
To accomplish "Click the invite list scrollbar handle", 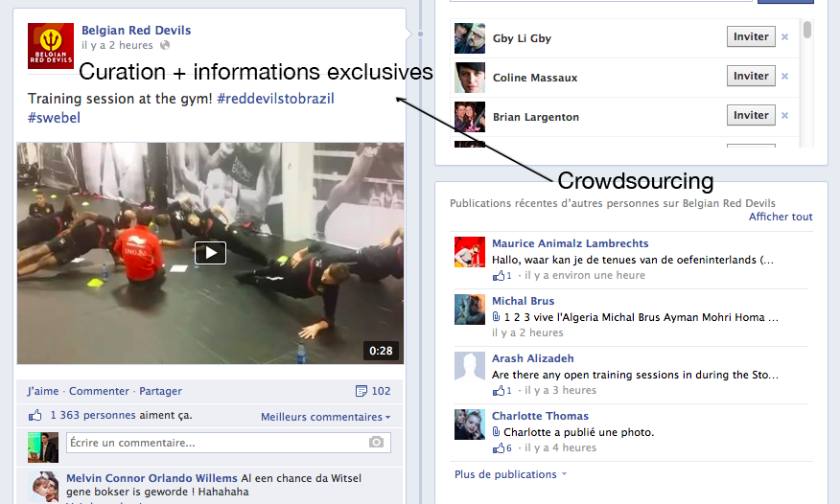I will (807, 30).
